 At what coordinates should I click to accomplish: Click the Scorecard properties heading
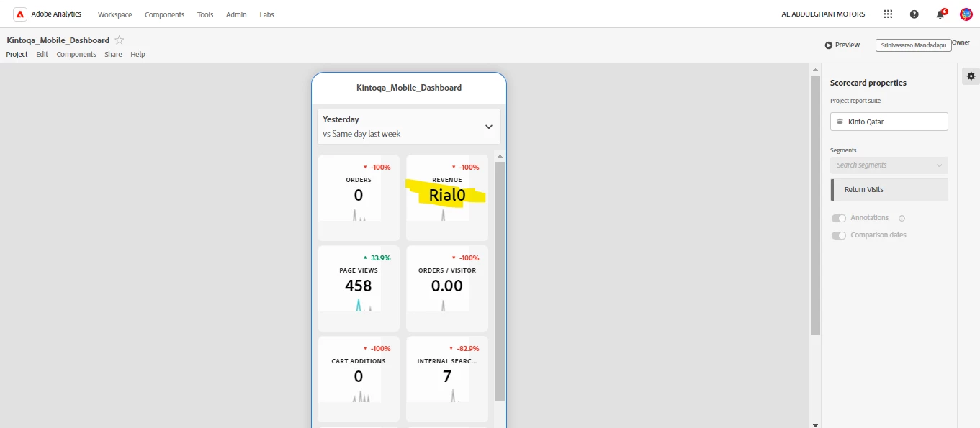868,83
